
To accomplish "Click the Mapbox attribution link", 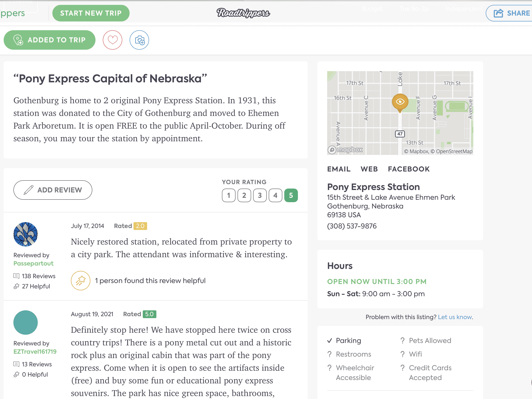I will [x=416, y=151].
